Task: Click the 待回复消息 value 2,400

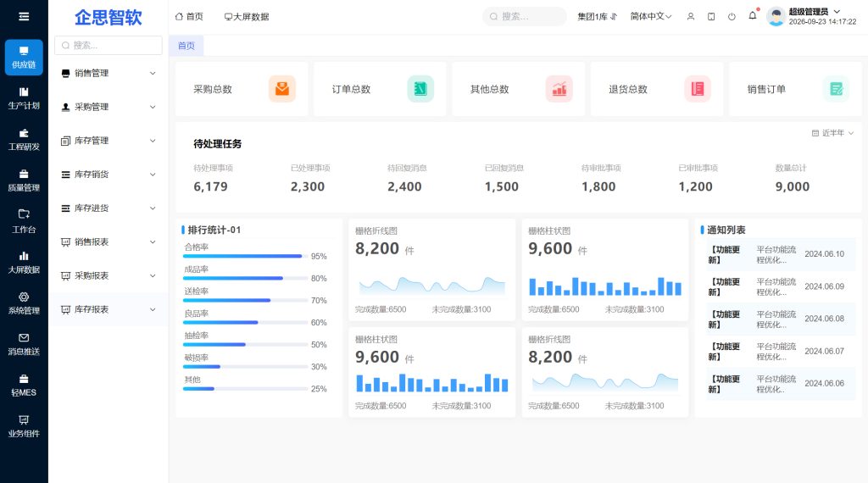Action: coord(404,187)
